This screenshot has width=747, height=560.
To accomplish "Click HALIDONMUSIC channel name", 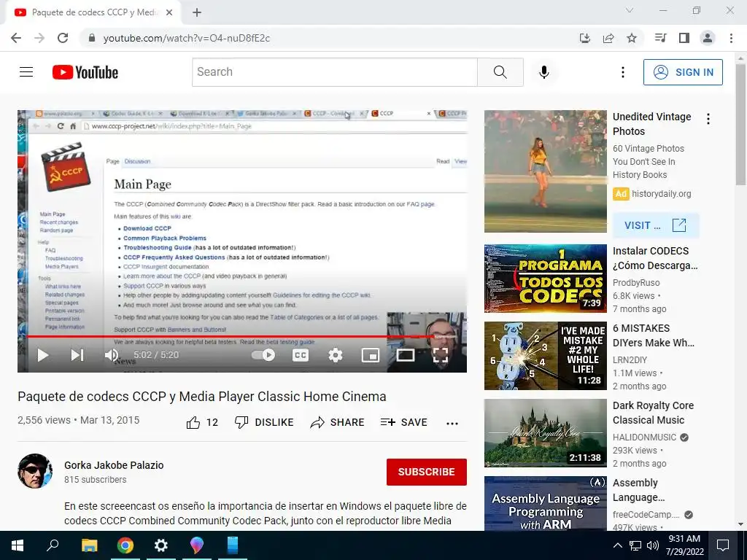I will click(644, 437).
